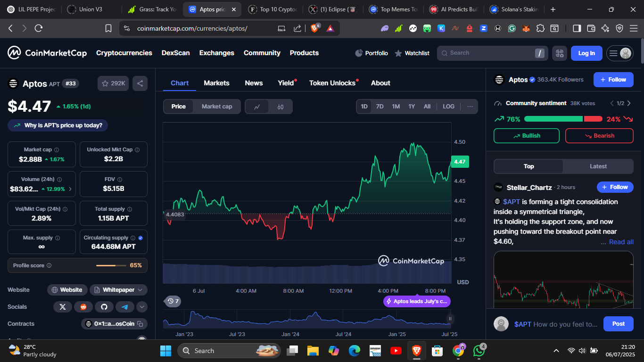Open the Token Unlocks tab
Image resolution: width=644 pixels, height=362 pixels.
tap(333, 83)
